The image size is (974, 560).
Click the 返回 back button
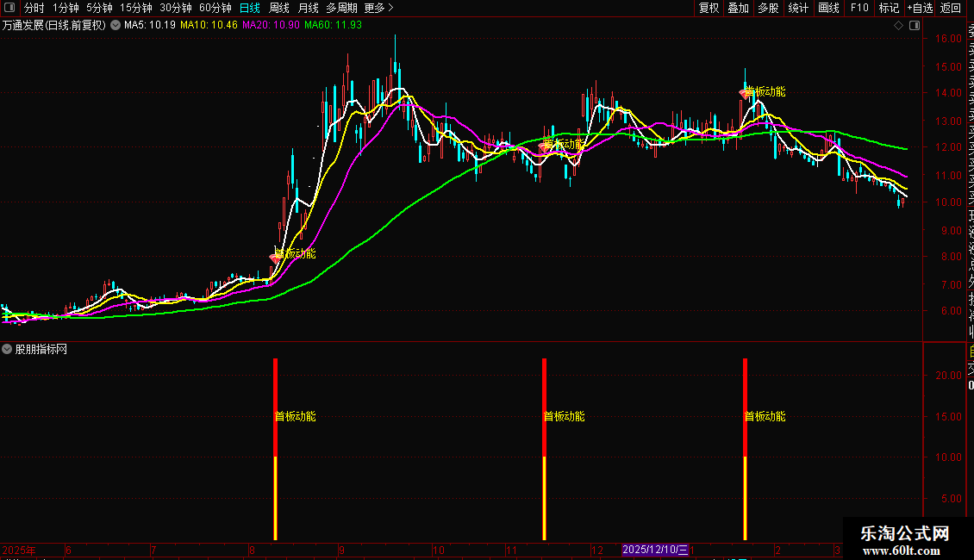point(951,8)
